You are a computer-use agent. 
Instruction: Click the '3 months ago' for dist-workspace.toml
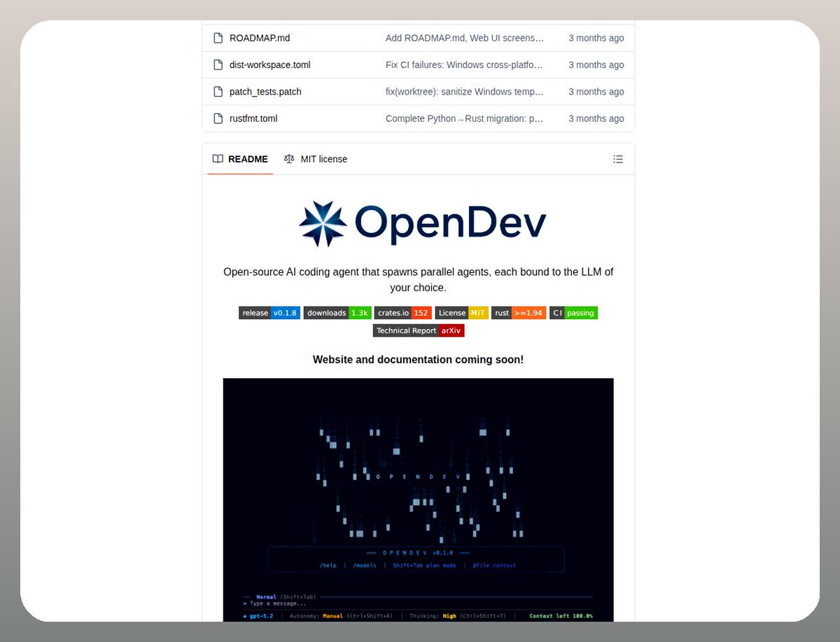pos(596,65)
